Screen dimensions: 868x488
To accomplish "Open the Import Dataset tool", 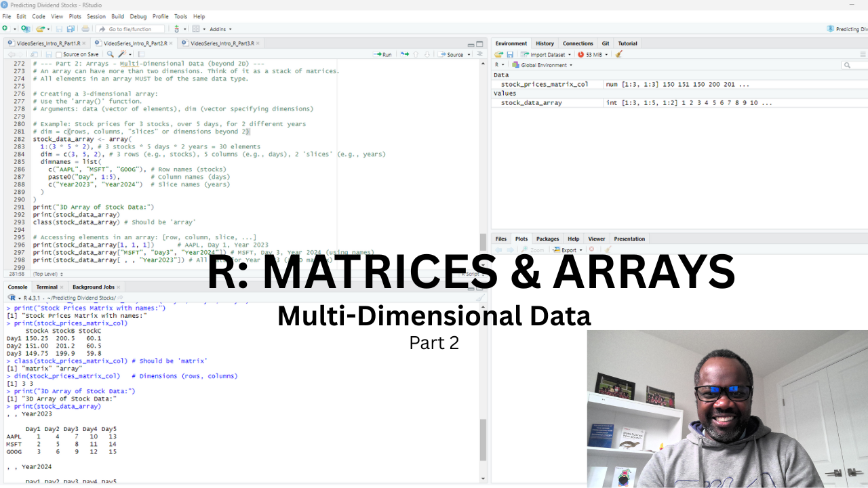I will [x=546, y=54].
